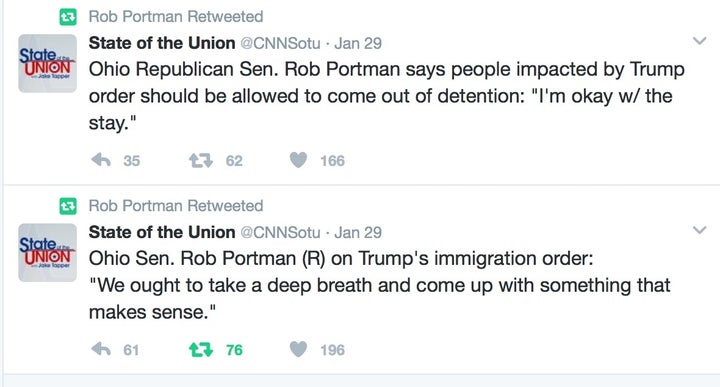
Task: Open tweet text about 'deep breath' quote
Action: [379, 285]
